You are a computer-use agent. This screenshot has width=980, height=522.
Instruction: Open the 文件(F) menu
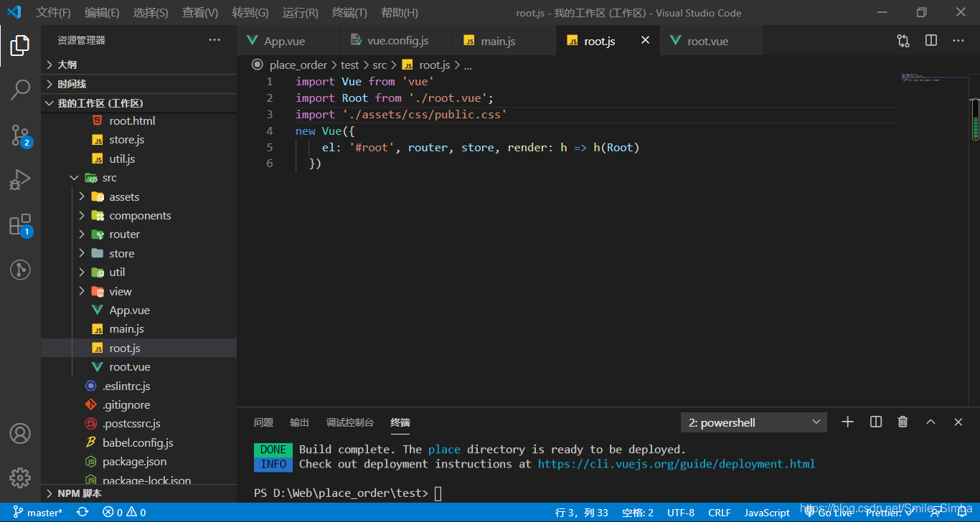click(54, 13)
